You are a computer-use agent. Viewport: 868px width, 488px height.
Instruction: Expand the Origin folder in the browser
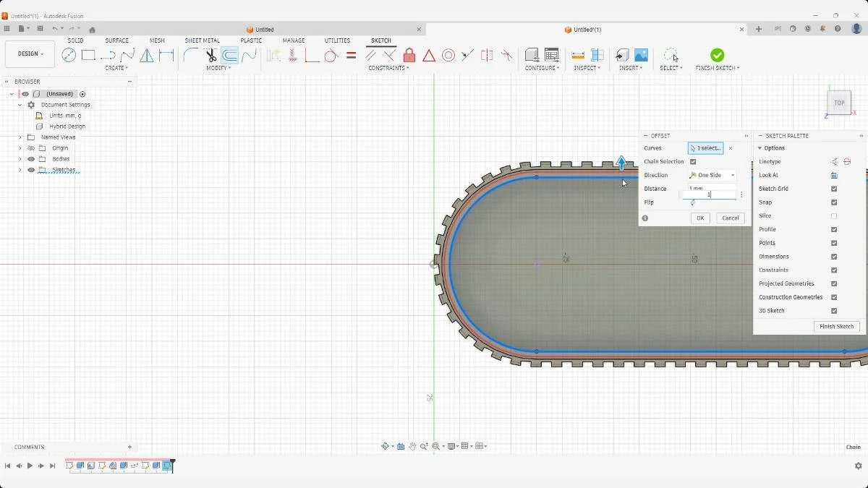pos(19,147)
